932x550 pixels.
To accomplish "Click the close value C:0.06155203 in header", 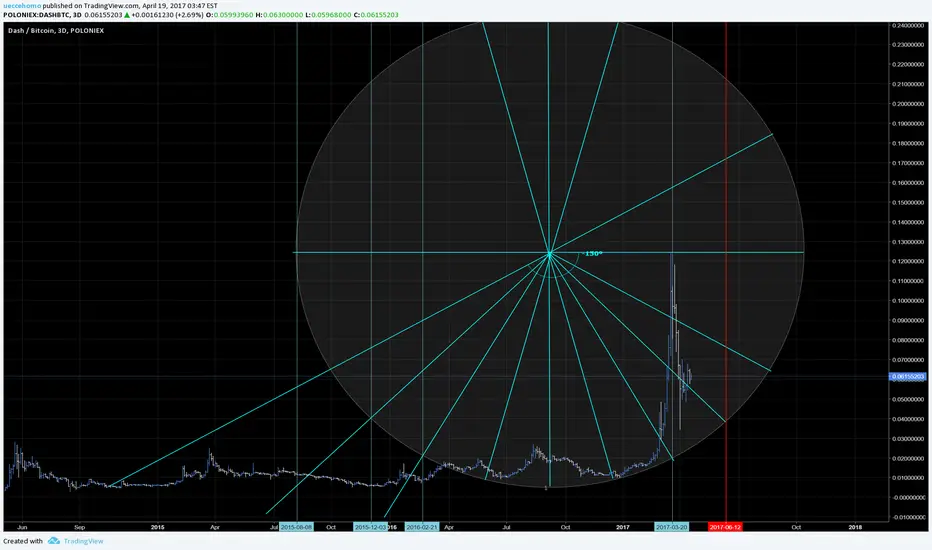I will point(376,14).
